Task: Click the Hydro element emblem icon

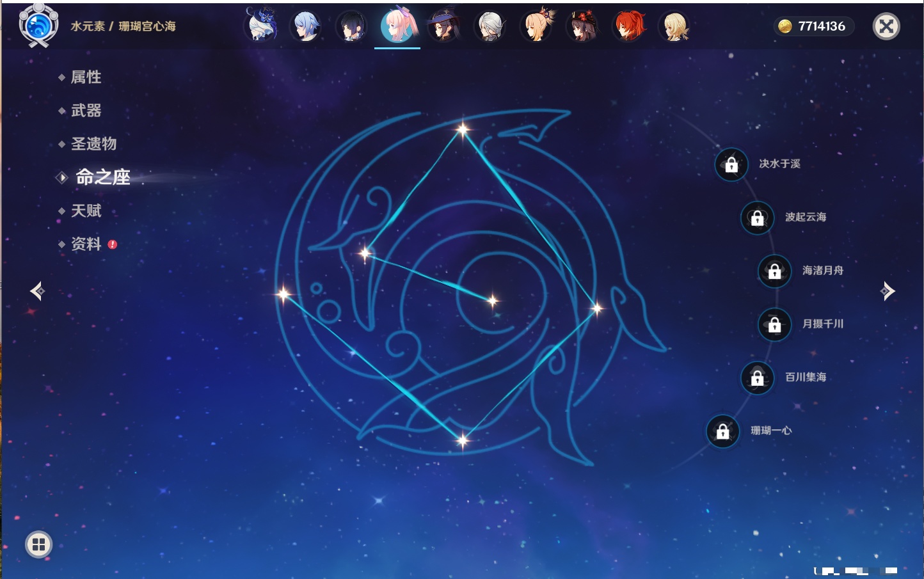Action: [x=38, y=26]
